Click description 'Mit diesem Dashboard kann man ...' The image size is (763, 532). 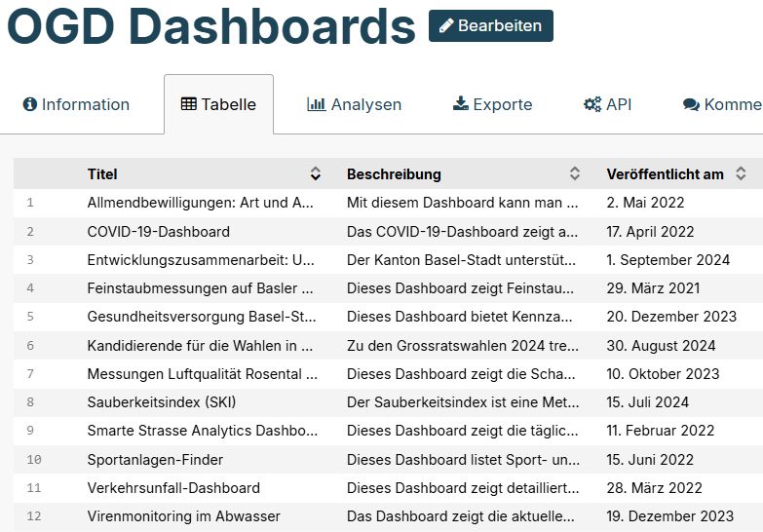click(x=463, y=203)
